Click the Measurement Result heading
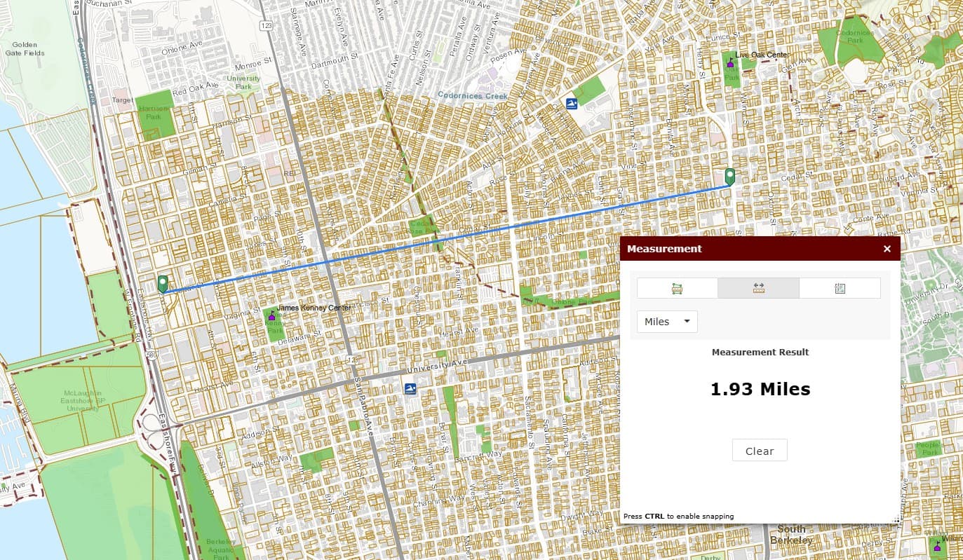This screenshot has height=560, width=963. coord(760,352)
